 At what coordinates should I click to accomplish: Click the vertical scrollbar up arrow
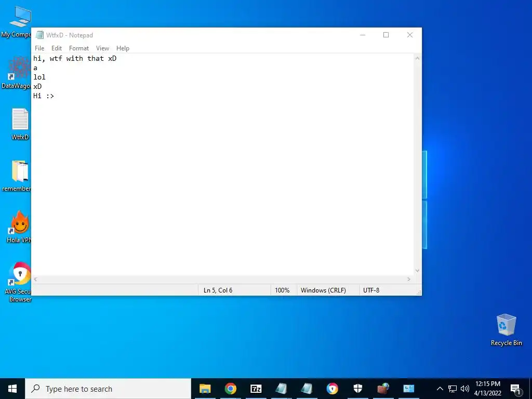(x=417, y=58)
